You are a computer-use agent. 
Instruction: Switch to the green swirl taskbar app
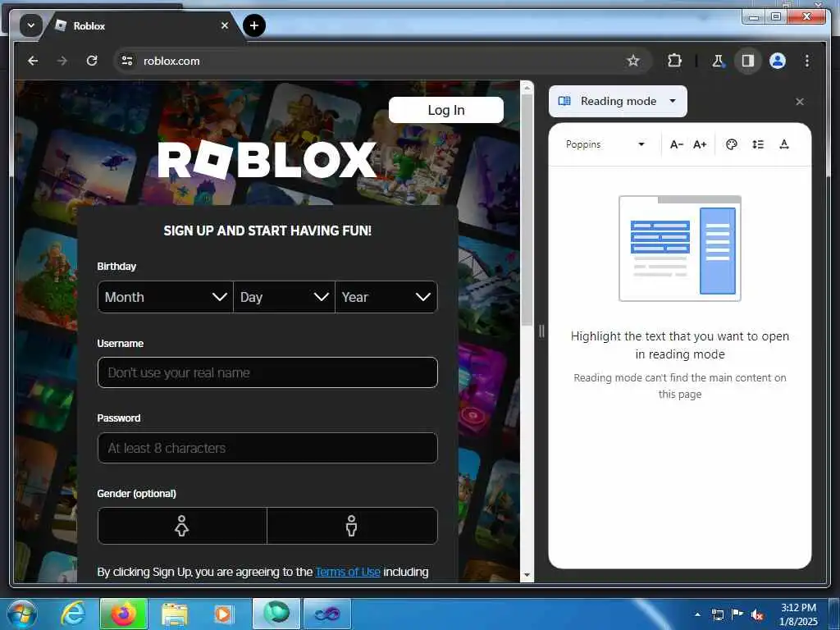pyautogui.click(x=276, y=614)
